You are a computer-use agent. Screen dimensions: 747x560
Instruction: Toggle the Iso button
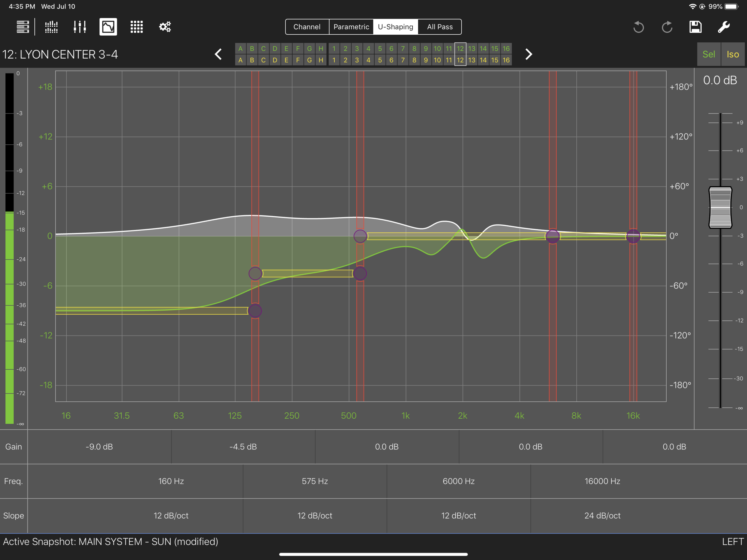coord(732,54)
